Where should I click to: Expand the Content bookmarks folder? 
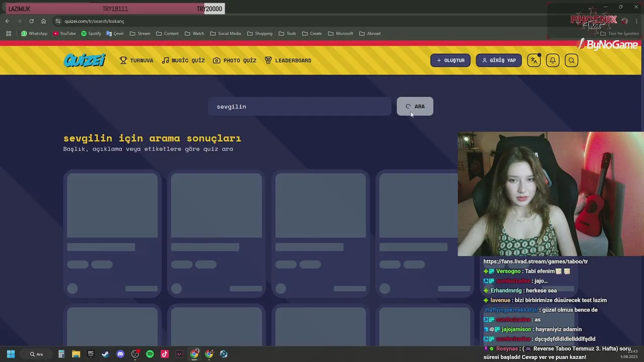[x=167, y=34]
